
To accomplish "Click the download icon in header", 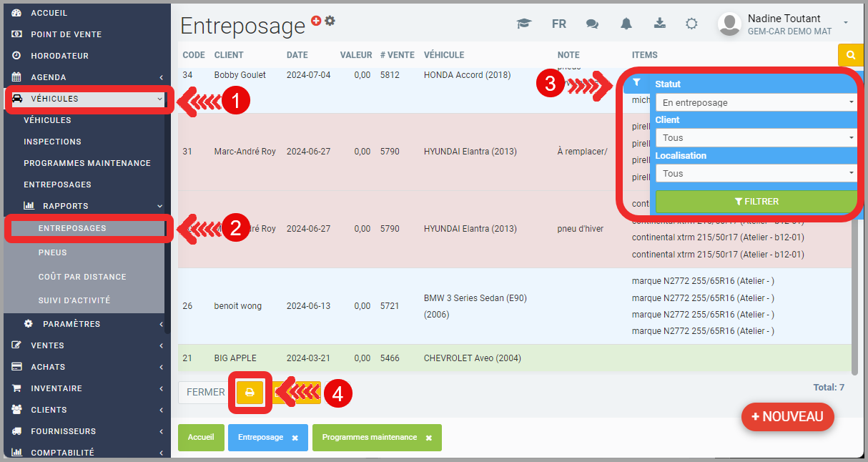I will tap(659, 24).
